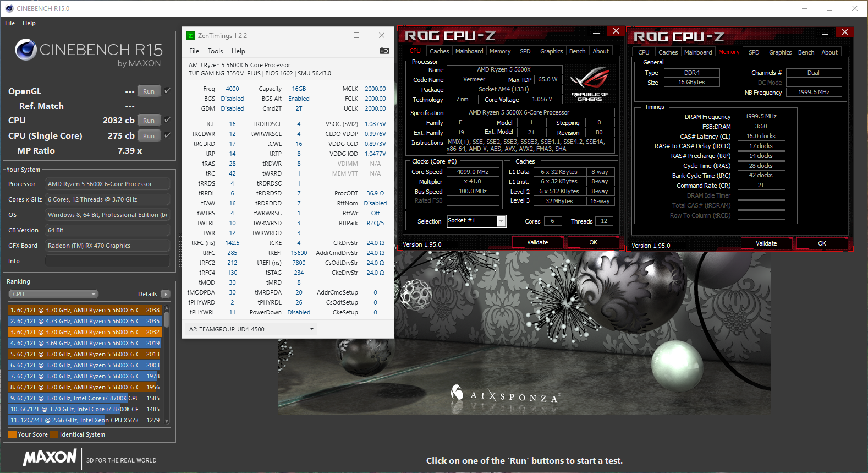Select ranking entry 1 scoring 2038
This screenshot has width=868, height=473.
click(x=85, y=310)
